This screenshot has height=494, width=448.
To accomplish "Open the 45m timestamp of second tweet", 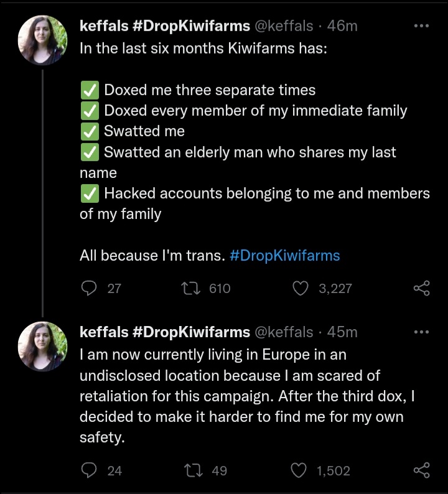I will [x=342, y=332].
